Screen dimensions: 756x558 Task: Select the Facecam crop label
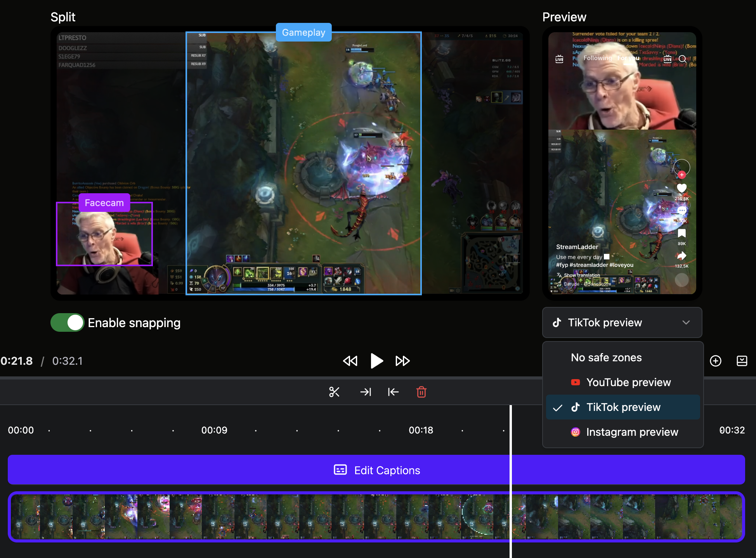(104, 203)
